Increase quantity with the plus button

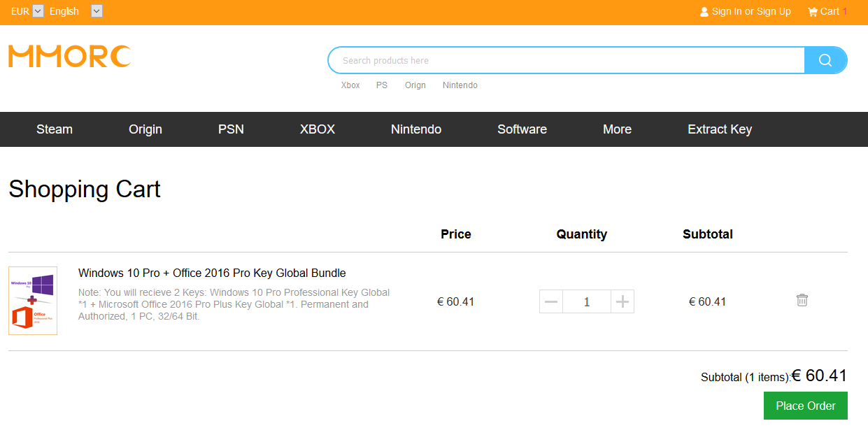(622, 302)
